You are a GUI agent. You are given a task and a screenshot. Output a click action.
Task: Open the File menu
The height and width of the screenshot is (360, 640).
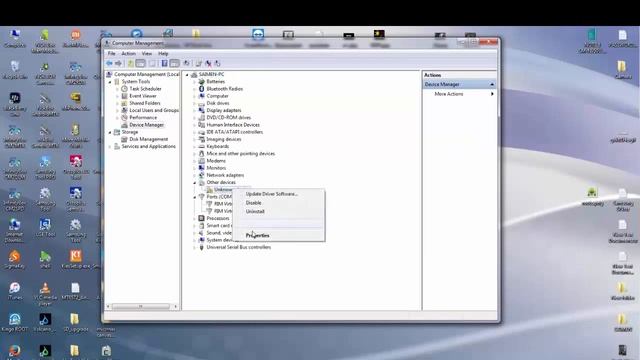click(111, 53)
